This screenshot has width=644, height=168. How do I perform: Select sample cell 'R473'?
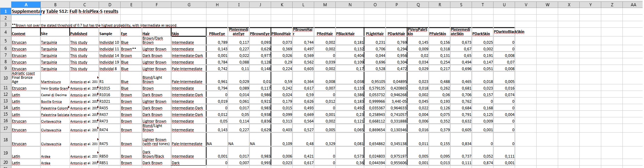coord(109,121)
